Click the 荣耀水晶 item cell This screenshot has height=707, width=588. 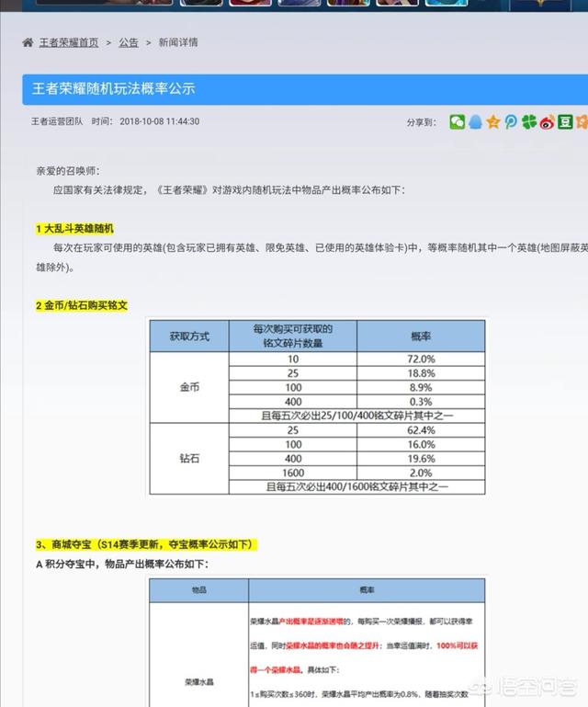pos(198,682)
